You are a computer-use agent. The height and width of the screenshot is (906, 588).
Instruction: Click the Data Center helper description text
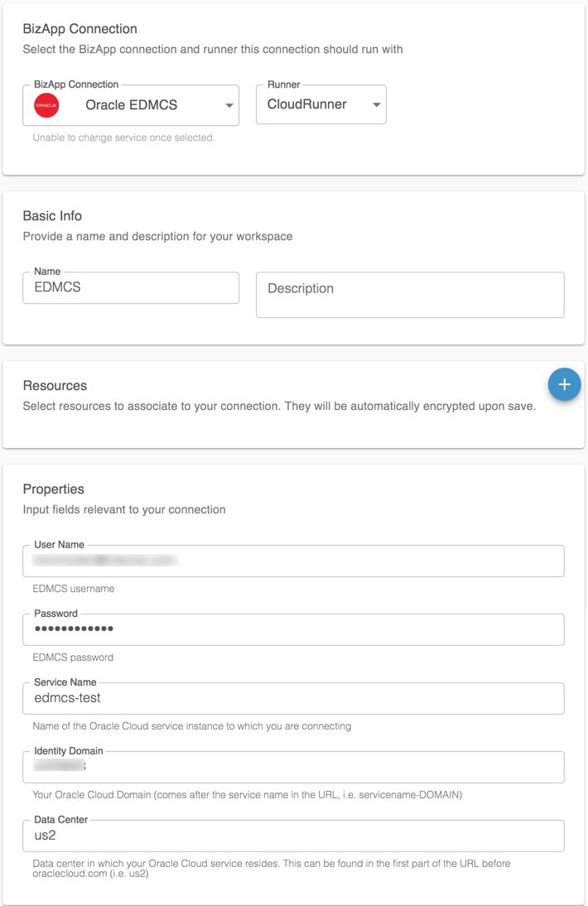pyautogui.click(x=271, y=869)
